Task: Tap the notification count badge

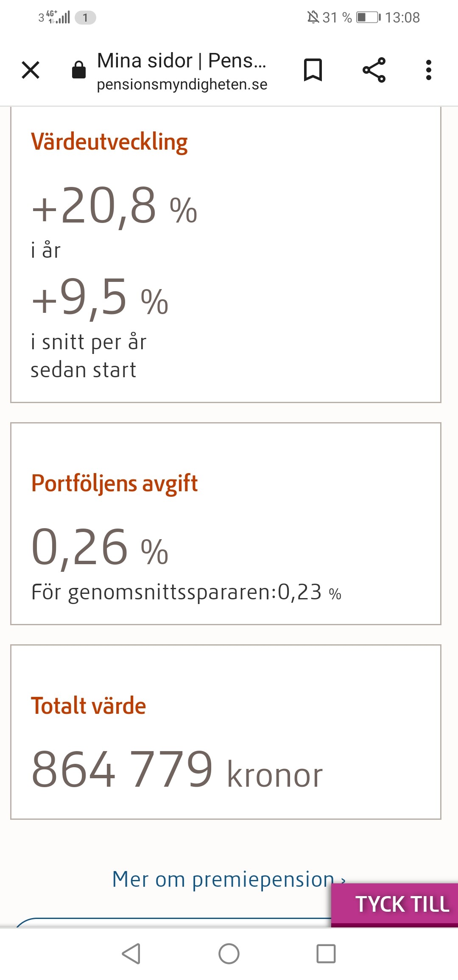Action: (85, 17)
